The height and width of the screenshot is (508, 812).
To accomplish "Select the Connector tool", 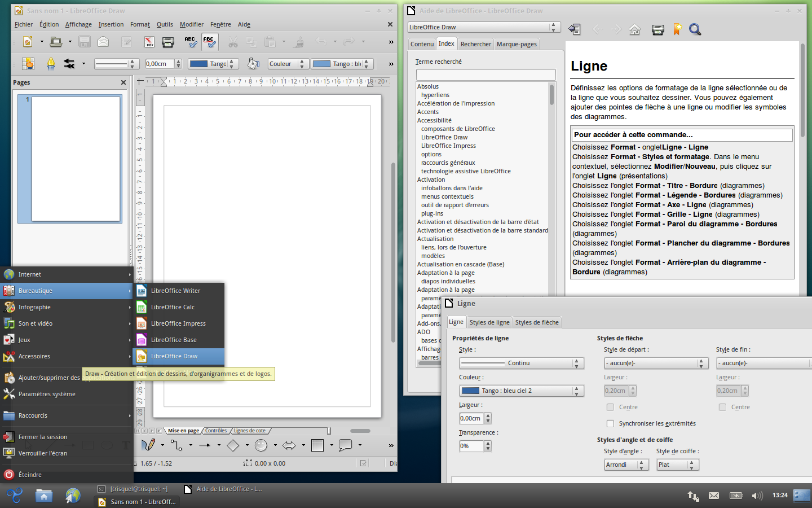I will (176, 445).
